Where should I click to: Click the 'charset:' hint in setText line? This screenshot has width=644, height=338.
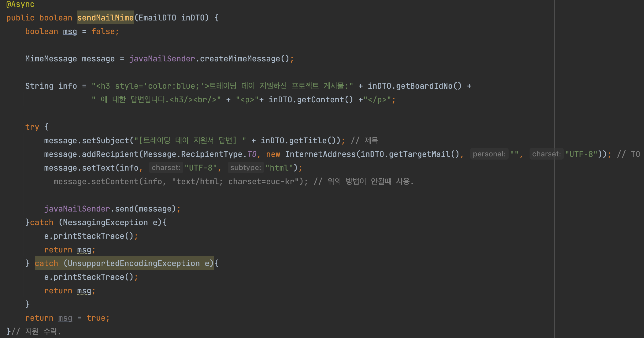(166, 168)
